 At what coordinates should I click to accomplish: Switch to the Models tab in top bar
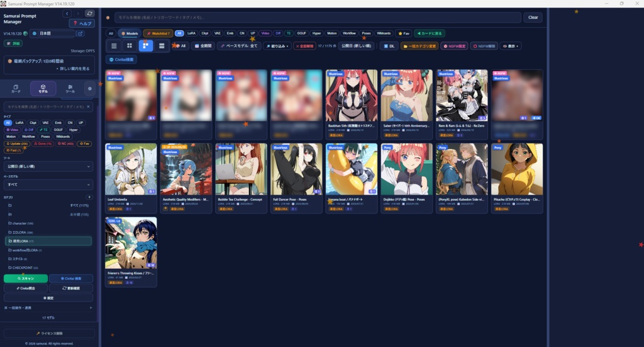point(130,33)
